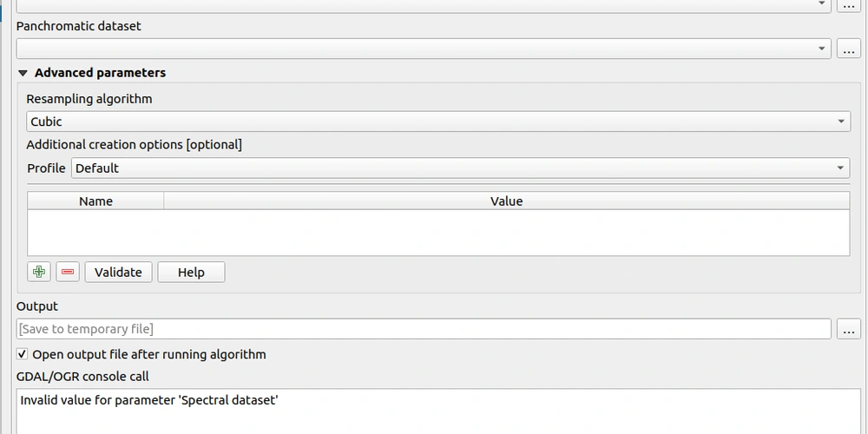868x434 pixels.
Task: Remove the selected creation option row
Action: tap(68, 273)
